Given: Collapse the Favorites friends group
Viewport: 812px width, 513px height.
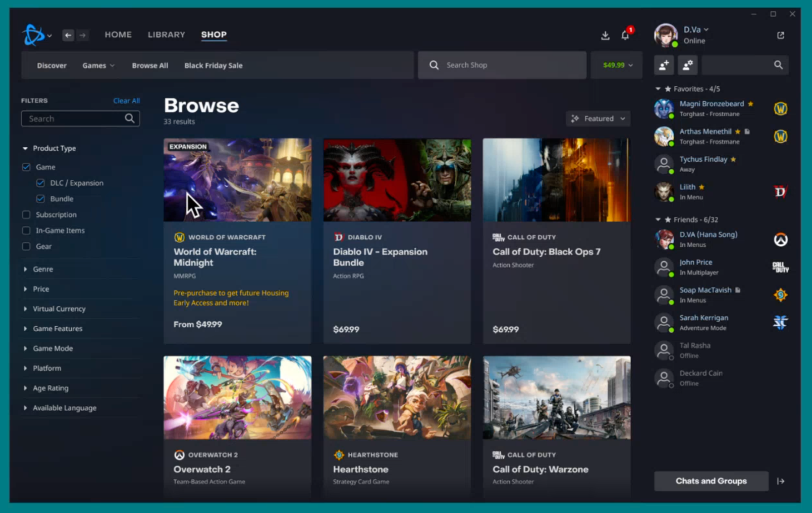Looking at the screenshot, I should (658, 89).
